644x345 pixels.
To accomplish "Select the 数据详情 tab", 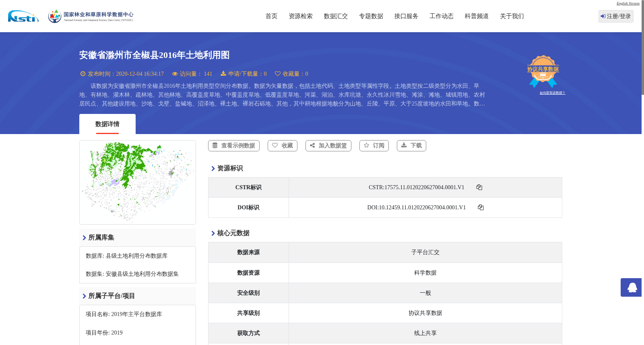I will pos(107,124).
